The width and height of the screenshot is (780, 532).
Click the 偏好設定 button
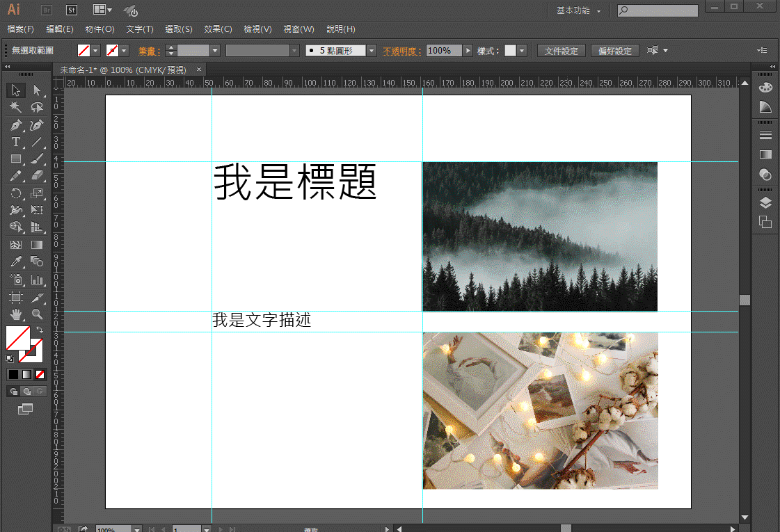pyautogui.click(x=615, y=51)
